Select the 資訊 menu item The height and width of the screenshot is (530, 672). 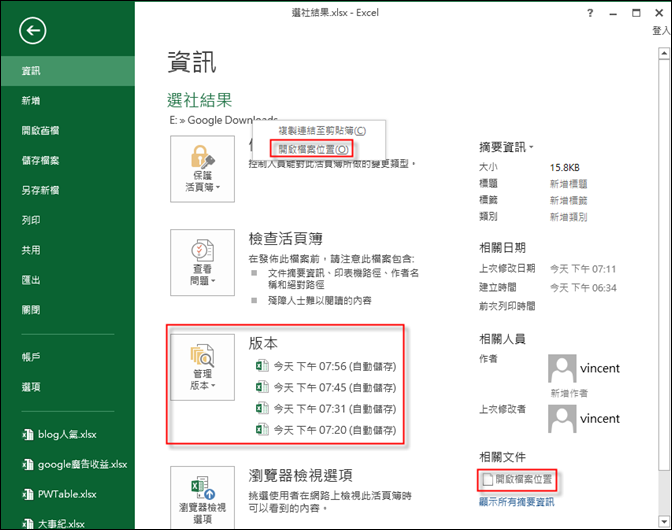pos(68,71)
